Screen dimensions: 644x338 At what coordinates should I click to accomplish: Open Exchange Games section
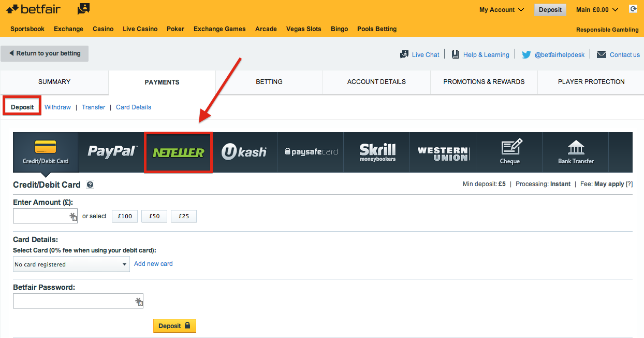point(219,29)
